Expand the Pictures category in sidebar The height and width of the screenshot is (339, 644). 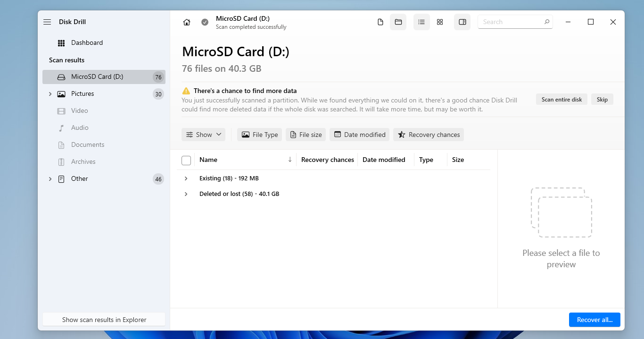click(50, 94)
